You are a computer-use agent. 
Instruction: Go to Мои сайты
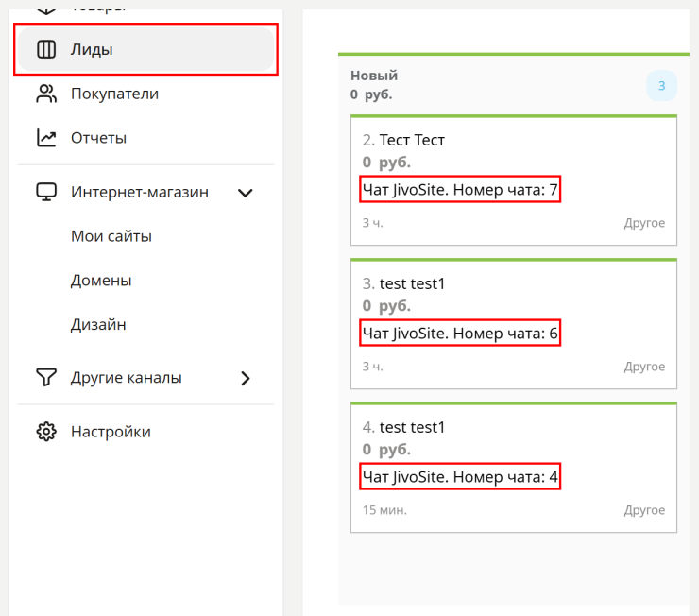click(111, 236)
